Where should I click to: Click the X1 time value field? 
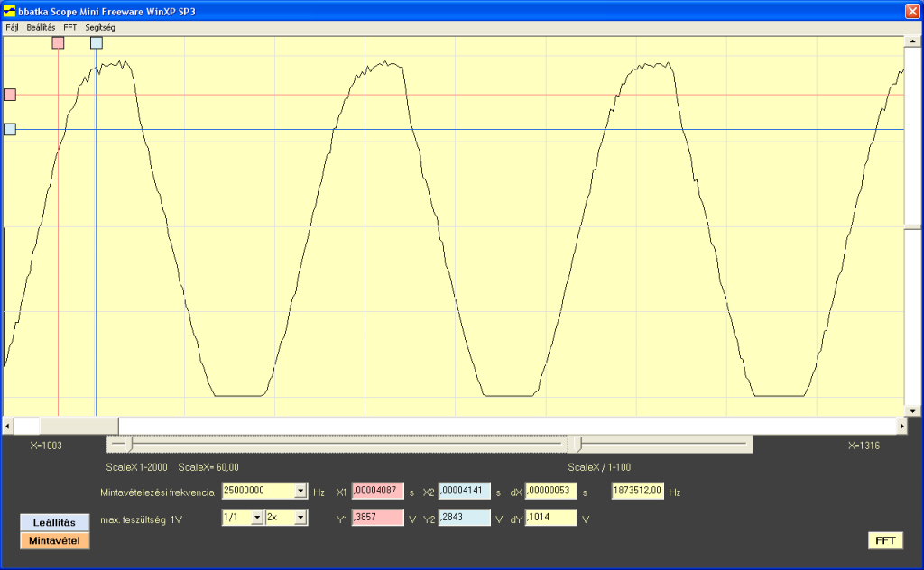coord(378,491)
